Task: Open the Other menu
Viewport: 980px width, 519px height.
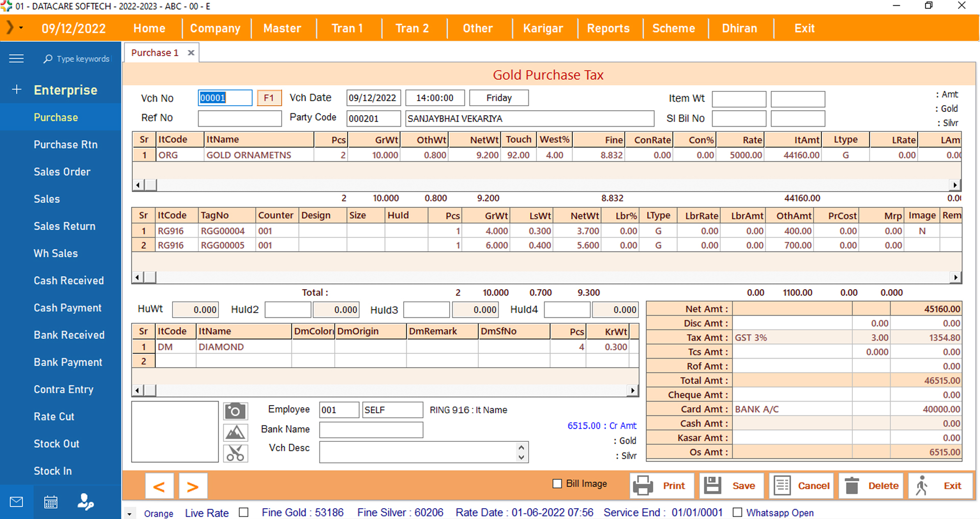Action: [478, 28]
